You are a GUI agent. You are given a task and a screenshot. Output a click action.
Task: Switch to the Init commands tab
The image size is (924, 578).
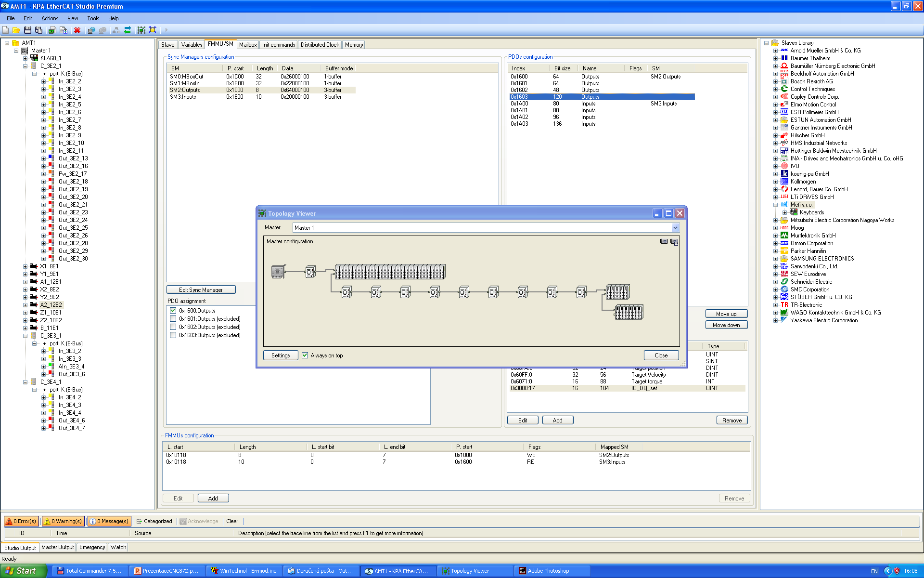coord(279,45)
